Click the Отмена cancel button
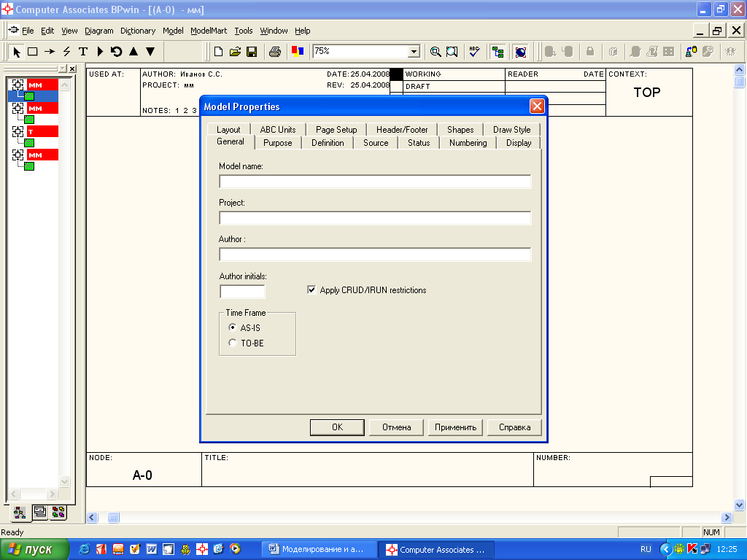 pos(396,427)
